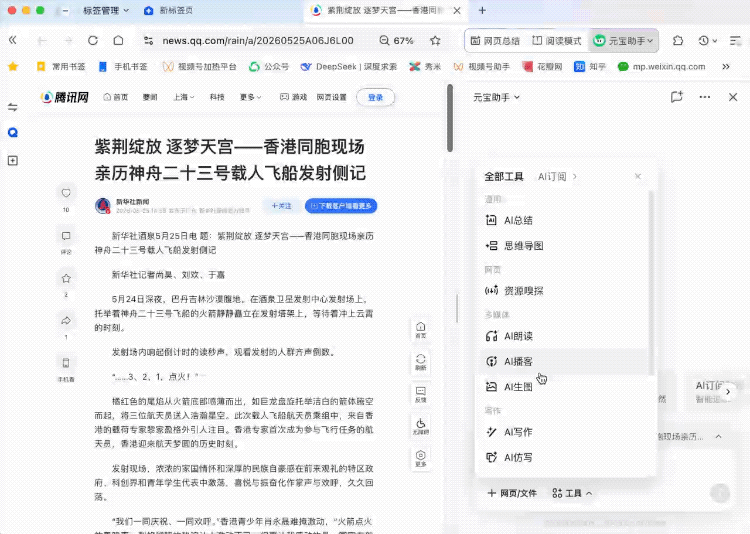This screenshot has width=750, height=534.
Task: Click the 腾讯网 logo
Action: click(65, 97)
